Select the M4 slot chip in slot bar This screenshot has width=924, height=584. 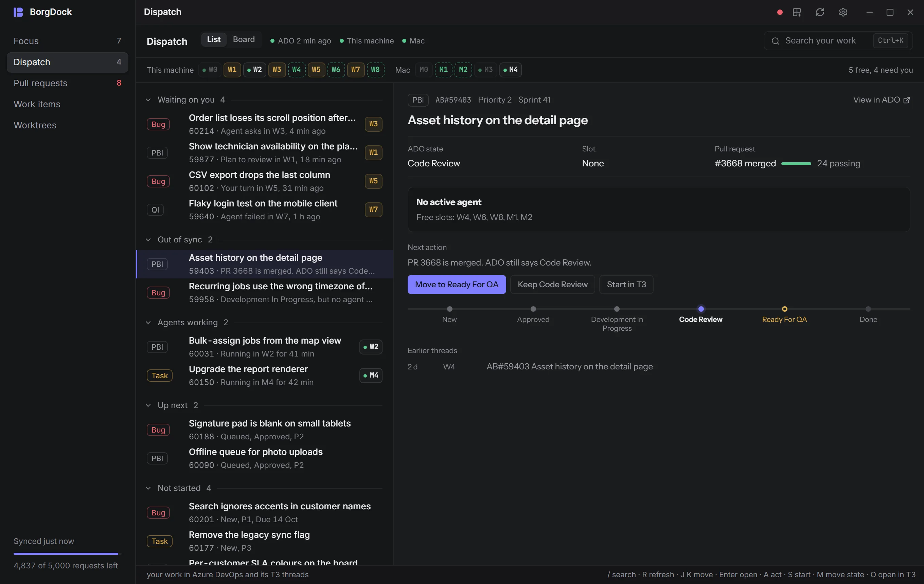click(x=510, y=70)
